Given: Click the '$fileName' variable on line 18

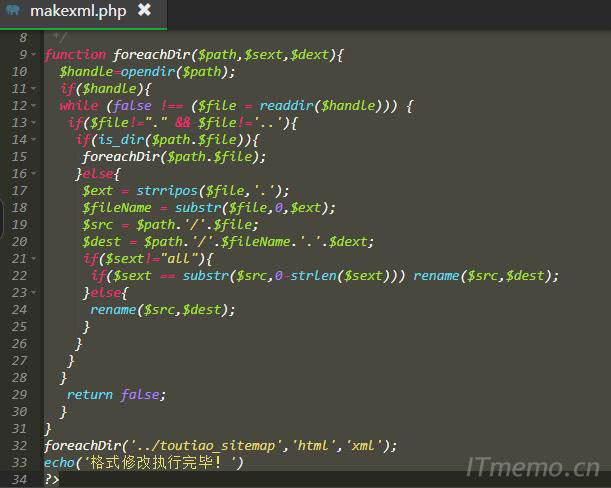Looking at the screenshot, I should tap(117, 208).
